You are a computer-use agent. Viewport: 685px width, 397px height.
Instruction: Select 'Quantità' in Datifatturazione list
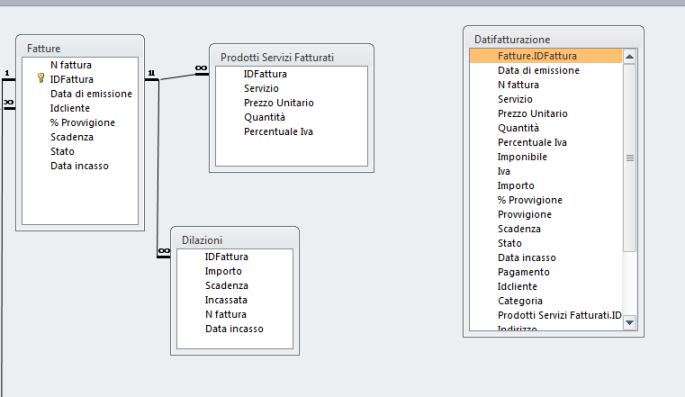pos(518,128)
